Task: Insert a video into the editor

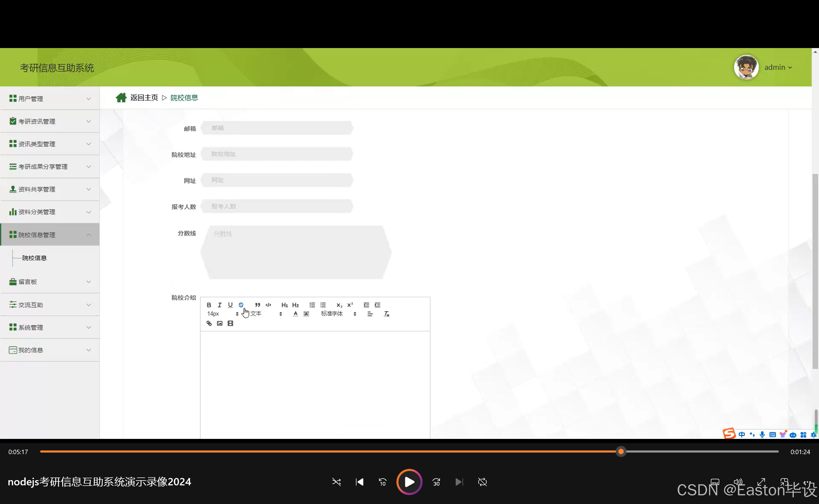Action: point(230,323)
